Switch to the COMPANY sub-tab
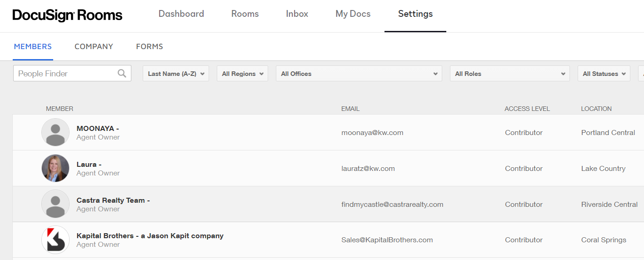The width and height of the screenshot is (644, 260). pyautogui.click(x=94, y=46)
